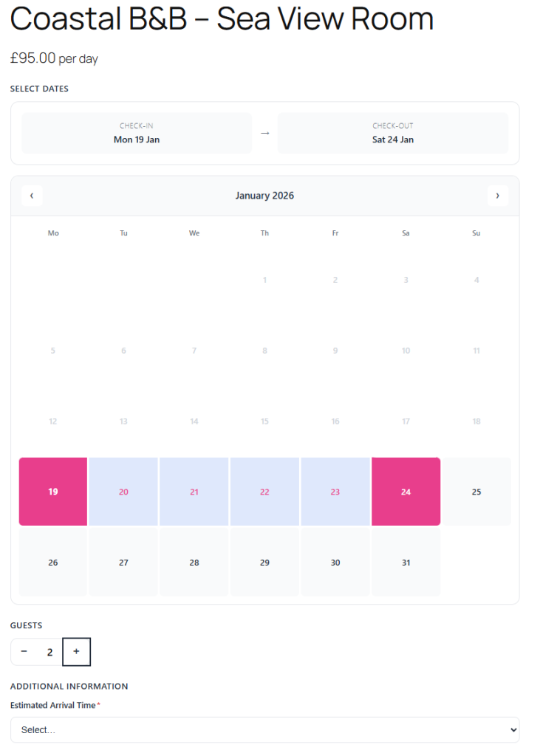540x756 pixels.
Task: Click highlighted January 22 in range
Action: (x=264, y=492)
